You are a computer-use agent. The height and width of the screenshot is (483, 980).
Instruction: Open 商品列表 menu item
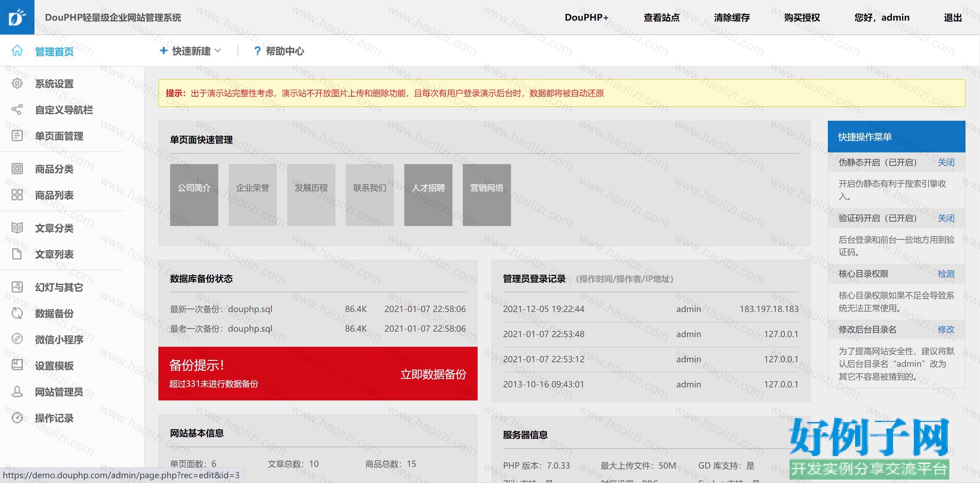click(54, 195)
